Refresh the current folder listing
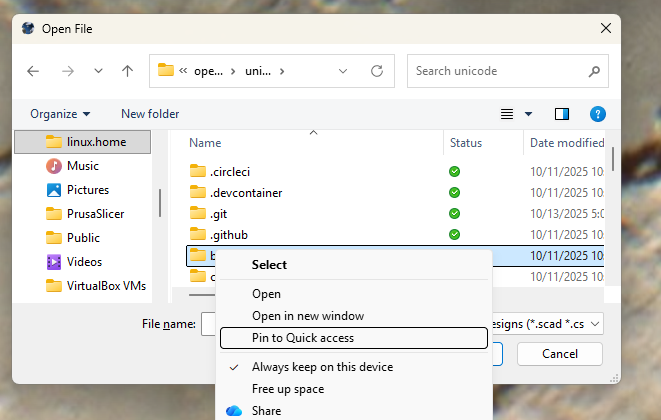This screenshot has width=661, height=420. coord(377,71)
